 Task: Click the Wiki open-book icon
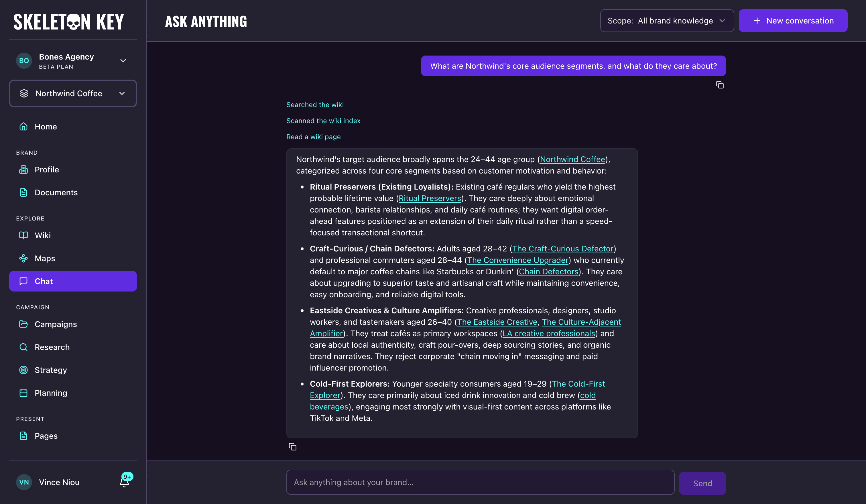[x=23, y=235]
